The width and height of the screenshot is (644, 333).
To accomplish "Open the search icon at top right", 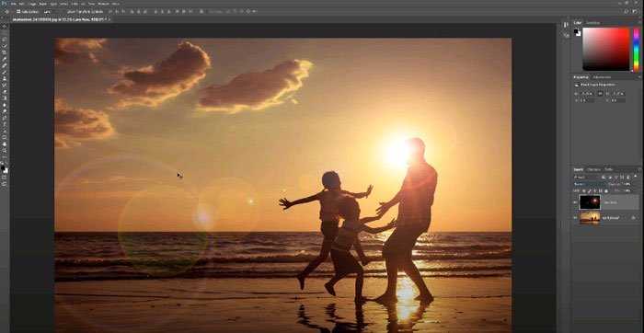I will pyautogui.click(x=627, y=11).
